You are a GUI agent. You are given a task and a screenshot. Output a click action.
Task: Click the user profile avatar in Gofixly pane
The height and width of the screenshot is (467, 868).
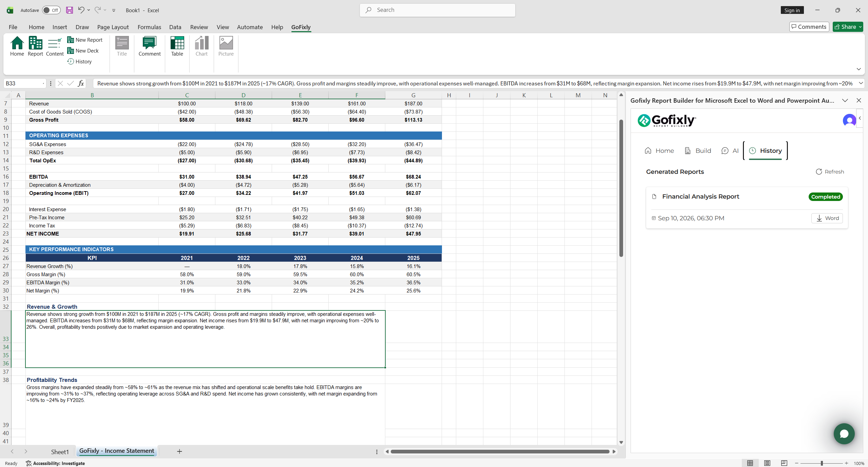coord(849,120)
